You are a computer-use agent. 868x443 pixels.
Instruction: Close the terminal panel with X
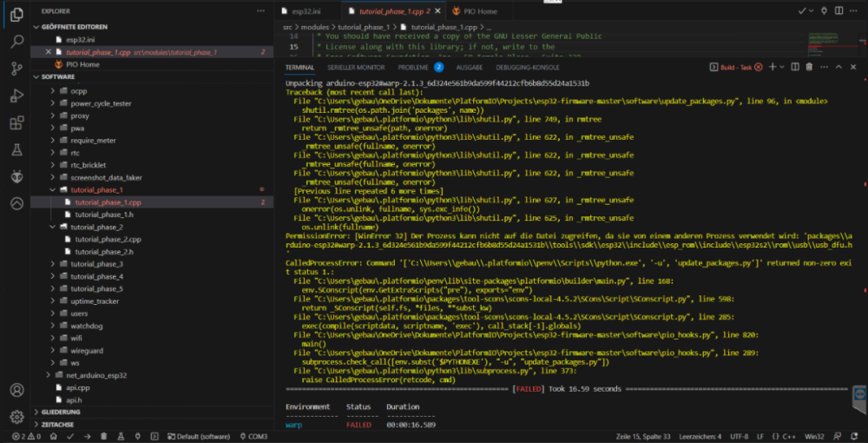click(855, 67)
